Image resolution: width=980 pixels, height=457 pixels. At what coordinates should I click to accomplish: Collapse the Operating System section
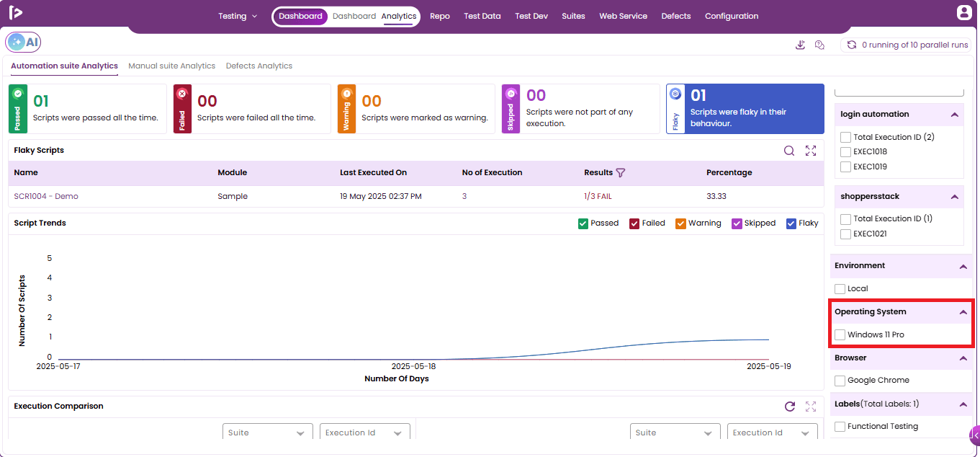(963, 312)
